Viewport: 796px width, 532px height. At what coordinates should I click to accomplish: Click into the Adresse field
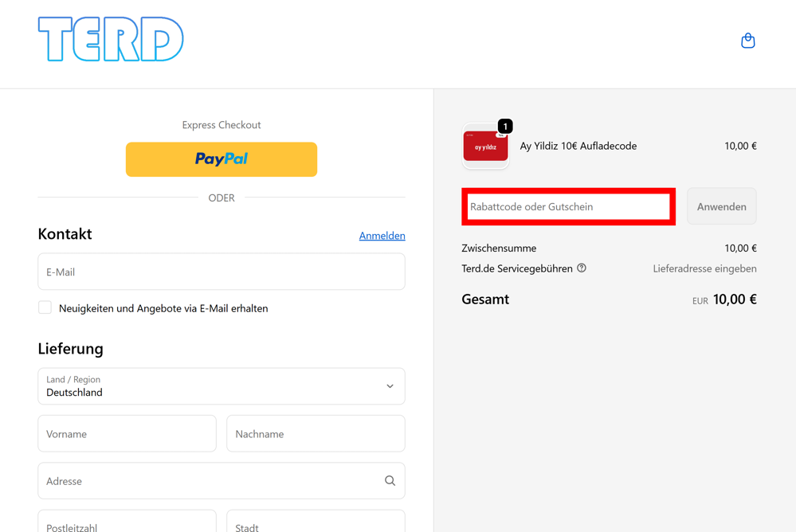(x=222, y=481)
